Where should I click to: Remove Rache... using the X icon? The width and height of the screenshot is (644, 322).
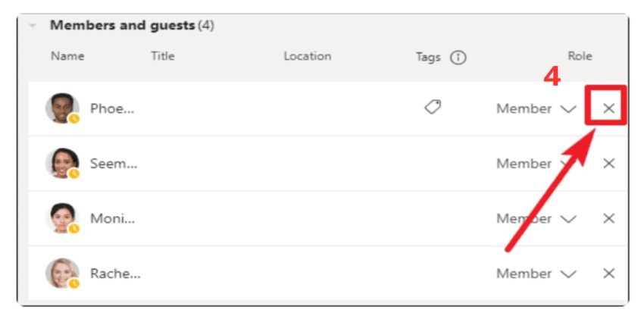608,274
